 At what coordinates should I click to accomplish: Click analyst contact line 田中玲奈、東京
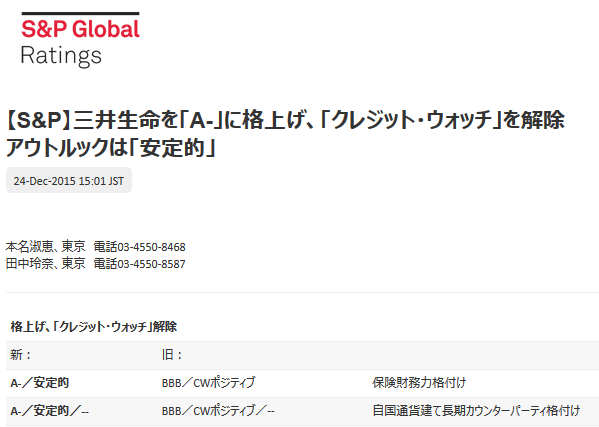[96, 264]
